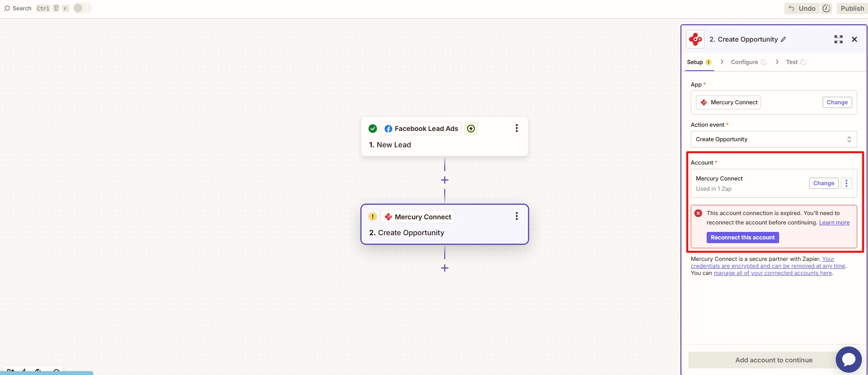This screenshot has height=375, width=868.
Task: Open credentials are encrypted link
Action: (x=767, y=266)
